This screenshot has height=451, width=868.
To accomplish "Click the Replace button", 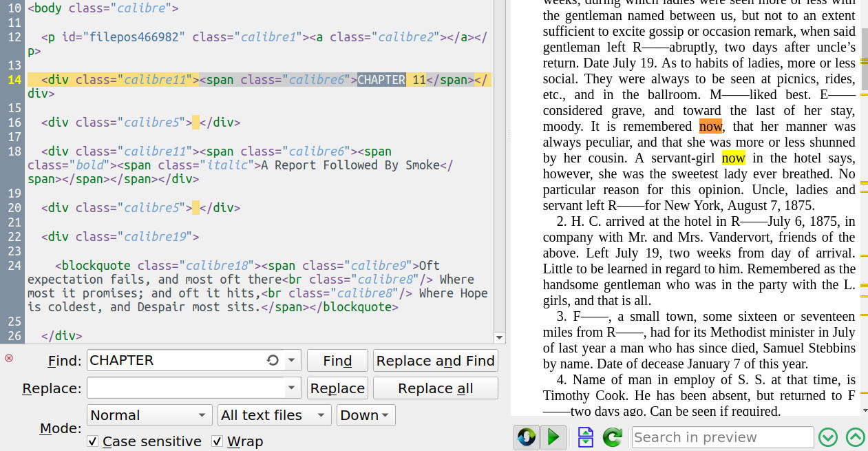I will click(x=337, y=388).
